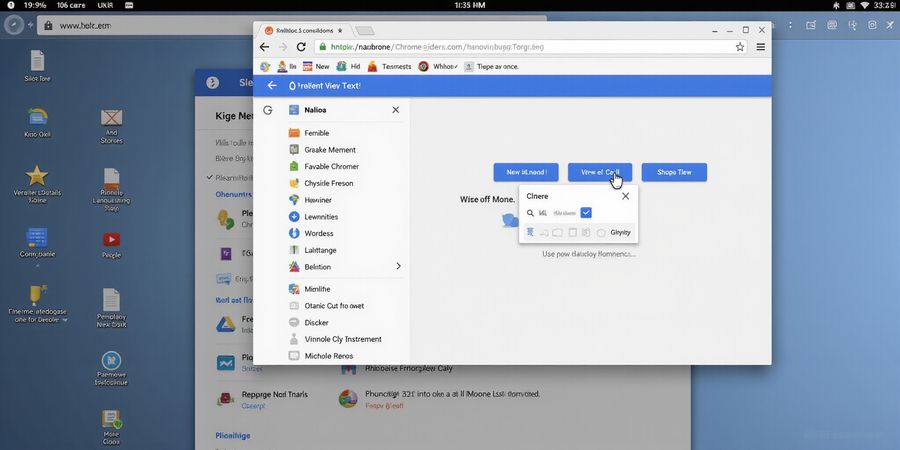The height and width of the screenshot is (450, 900).
Task: Click the Google G icon in sidebar
Action: tap(267, 110)
